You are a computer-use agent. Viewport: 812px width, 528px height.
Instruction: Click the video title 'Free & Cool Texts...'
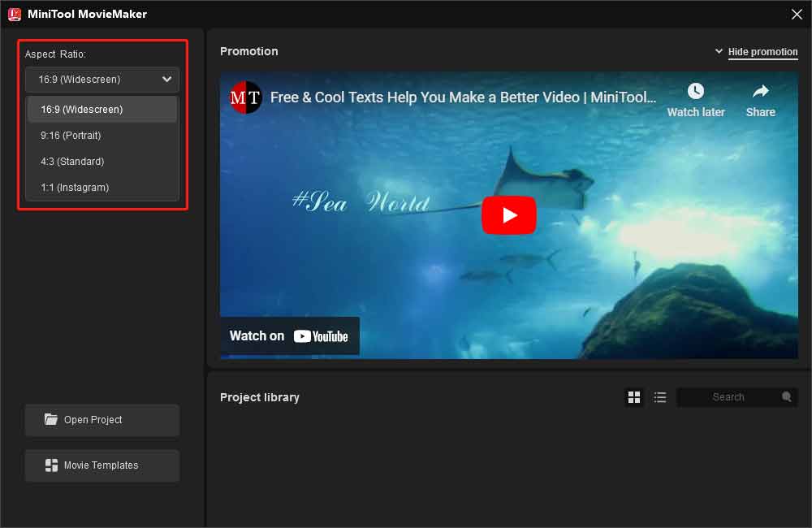[463, 97]
